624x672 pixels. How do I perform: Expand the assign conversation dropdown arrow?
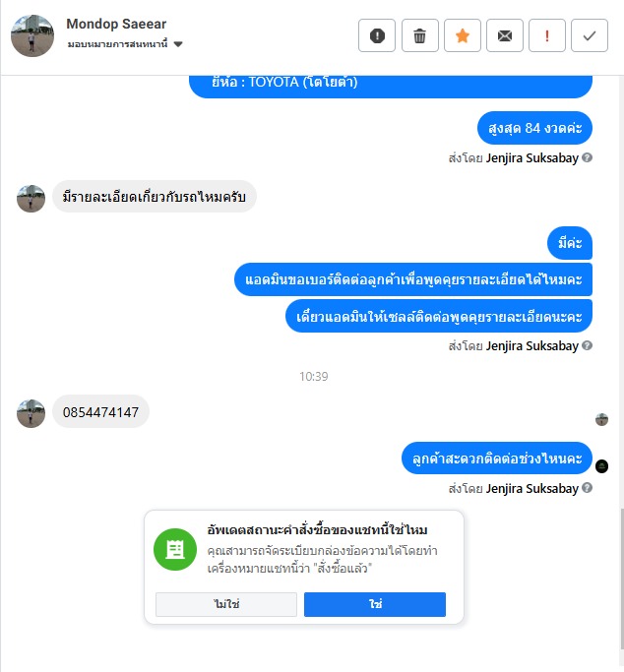pyautogui.click(x=179, y=44)
